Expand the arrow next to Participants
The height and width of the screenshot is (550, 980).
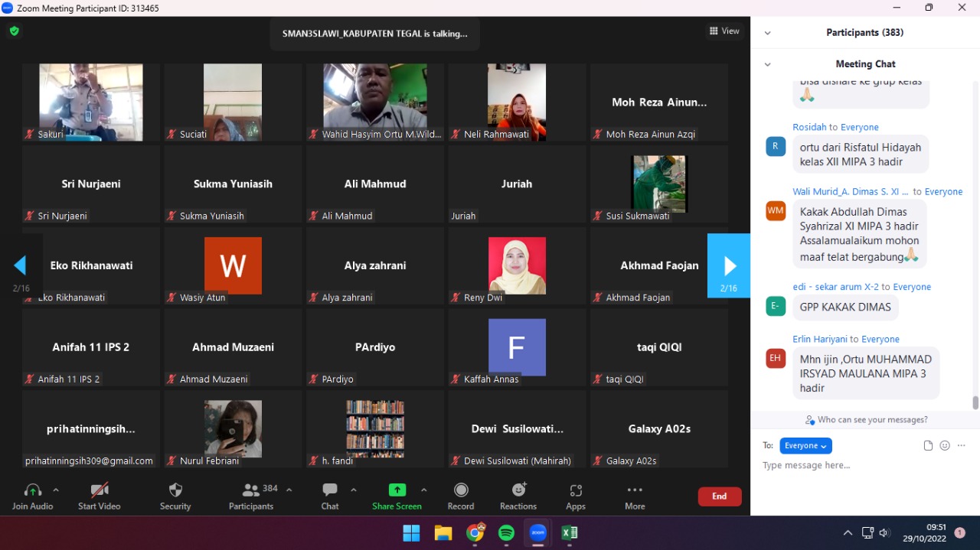289,490
